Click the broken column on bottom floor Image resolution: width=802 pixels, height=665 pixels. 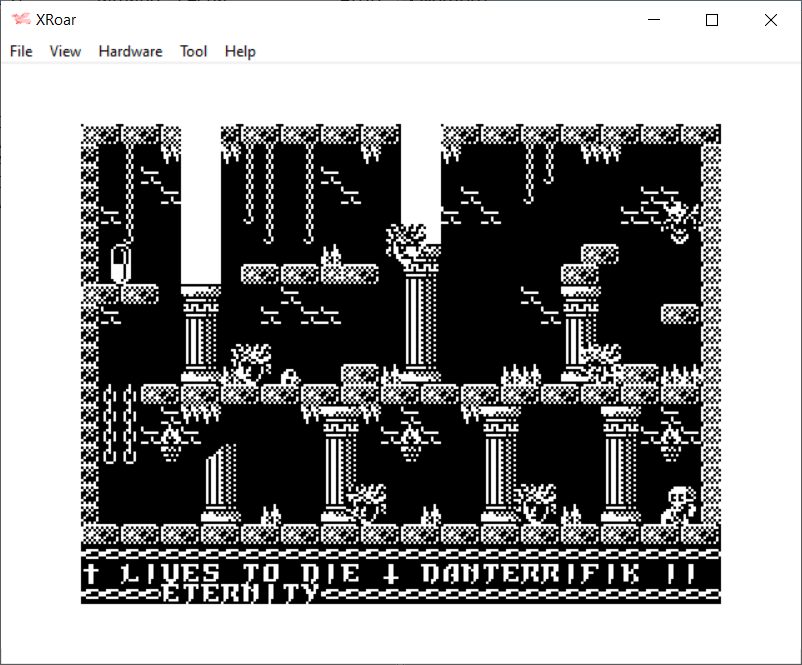[x=219, y=484]
